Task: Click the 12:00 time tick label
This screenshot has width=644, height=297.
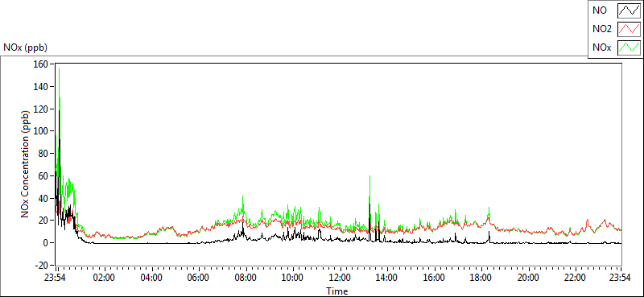Action: tap(339, 277)
